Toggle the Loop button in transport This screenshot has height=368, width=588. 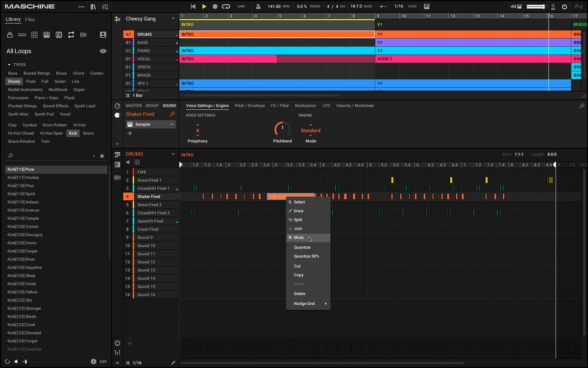pos(226,6)
